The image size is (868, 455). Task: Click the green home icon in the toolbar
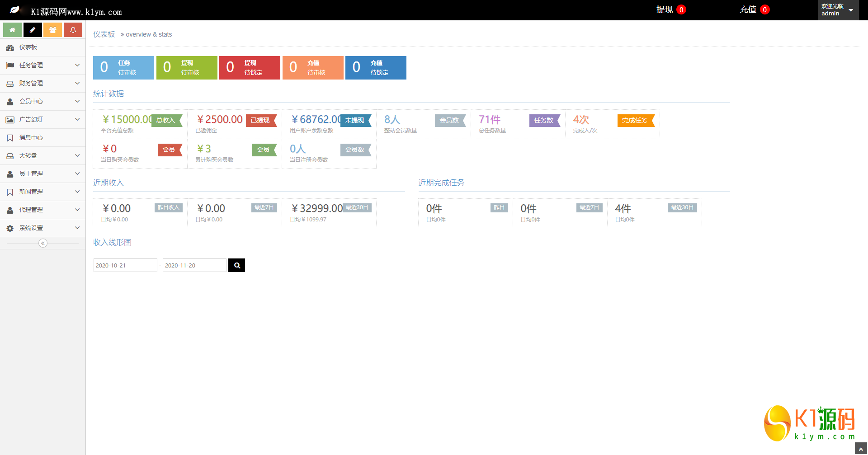point(12,29)
